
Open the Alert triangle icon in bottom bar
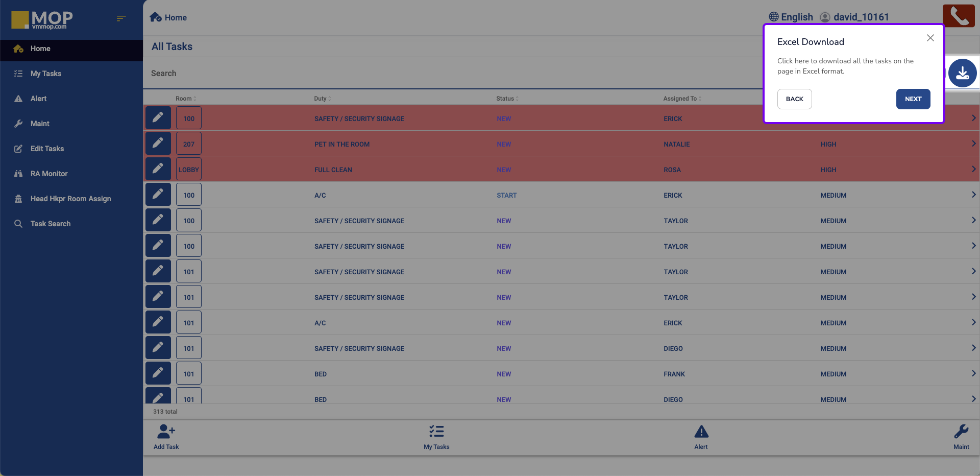701,432
